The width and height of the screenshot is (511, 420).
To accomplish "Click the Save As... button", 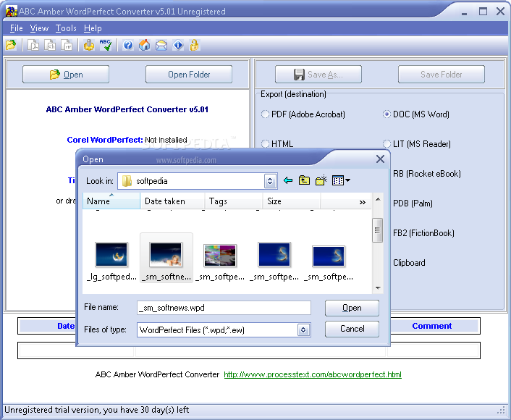I will point(318,75).
